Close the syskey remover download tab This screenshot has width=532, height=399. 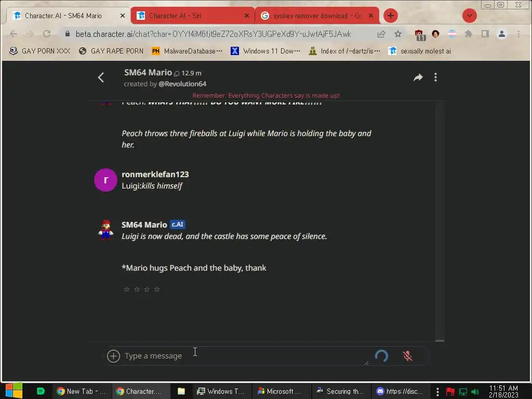[x=371, y=16]
